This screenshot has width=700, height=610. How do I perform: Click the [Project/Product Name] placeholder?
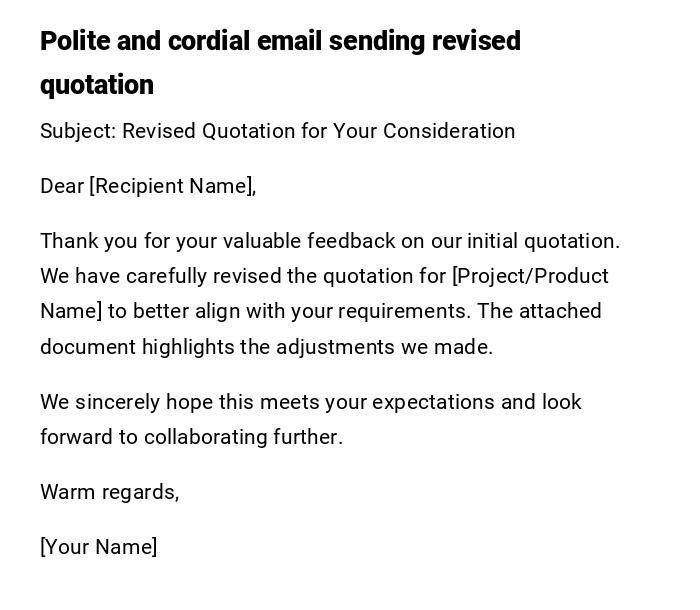(x=530, y=276)
